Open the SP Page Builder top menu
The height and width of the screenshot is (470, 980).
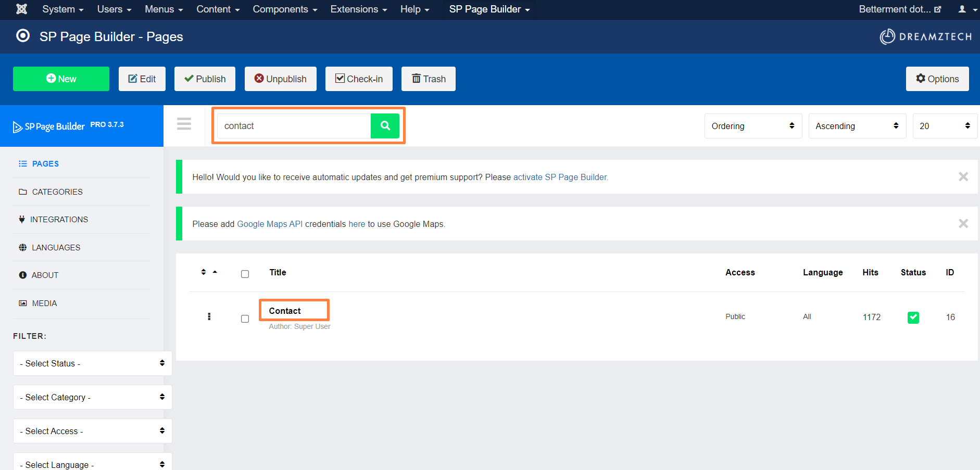click(x=489, y=9)
